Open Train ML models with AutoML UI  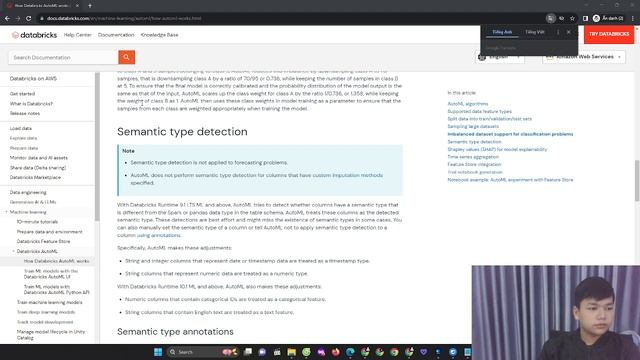pyautogui.click(x=51, y=274)
